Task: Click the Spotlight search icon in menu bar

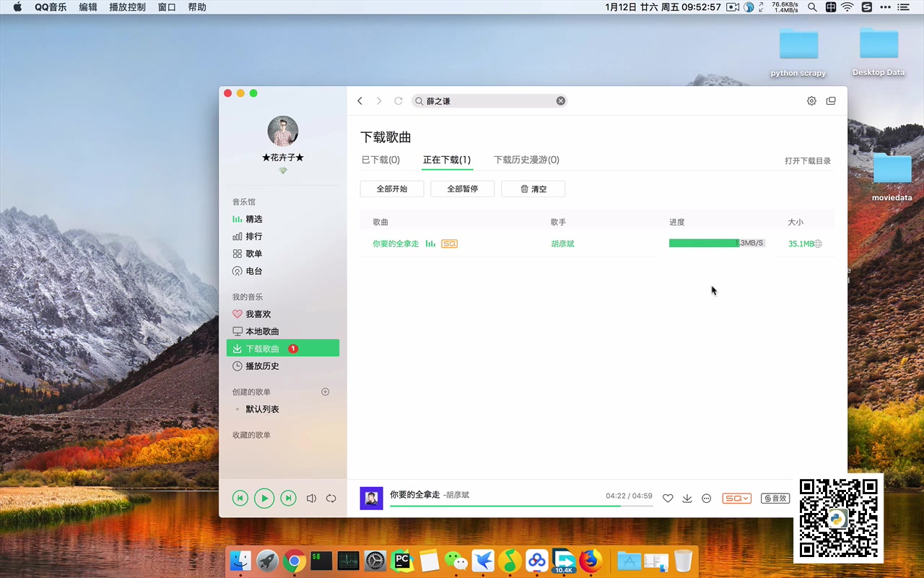Action: (x=812, y=7)
